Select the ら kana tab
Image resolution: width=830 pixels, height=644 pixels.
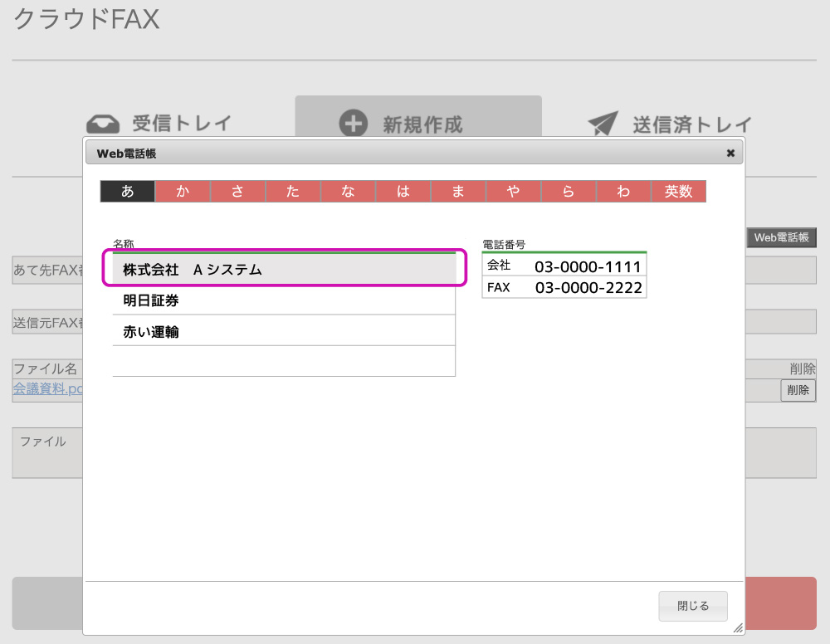568,191
